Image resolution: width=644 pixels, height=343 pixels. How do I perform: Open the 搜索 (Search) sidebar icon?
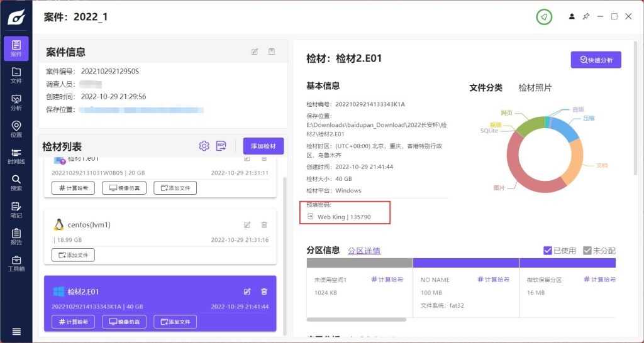pos(16,182)
